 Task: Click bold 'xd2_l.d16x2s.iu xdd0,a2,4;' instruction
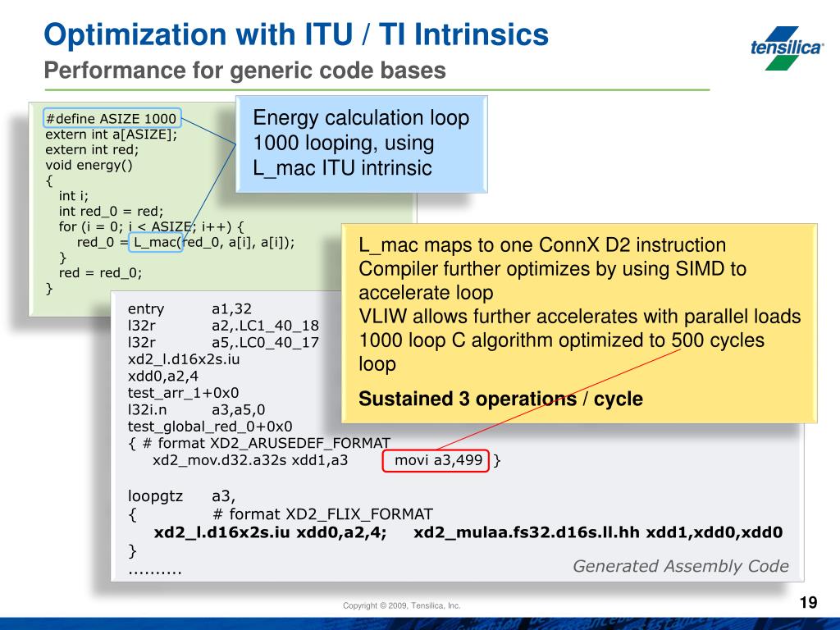point(270,532)
